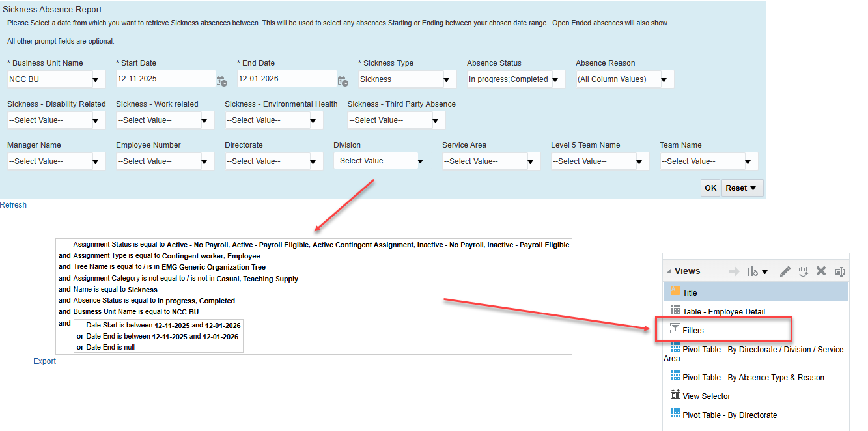This screenshot has height=431, width=868.
Task: Open the Manager Name dropdown
Action: [x=97, y=162]
